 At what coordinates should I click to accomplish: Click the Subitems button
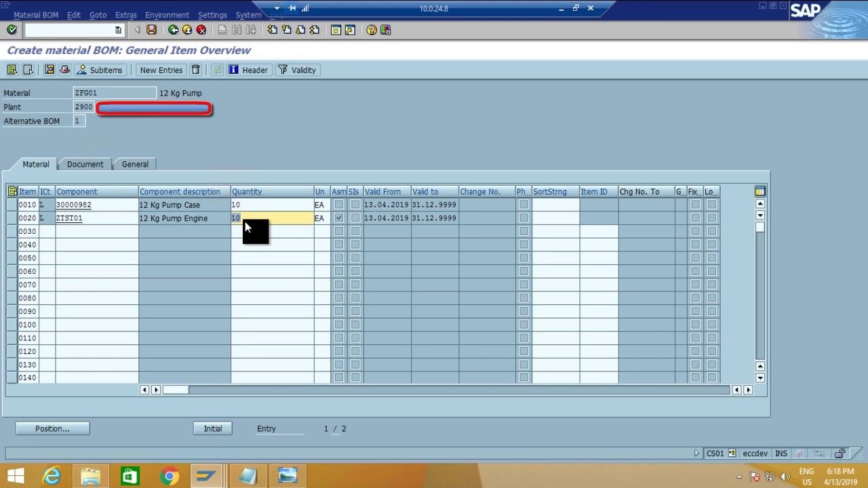click(x=100, y=70)
